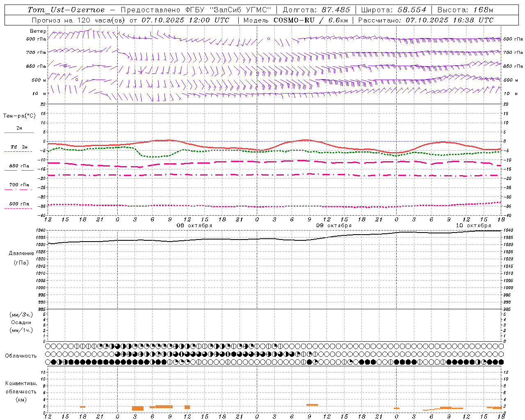525x420 pixels.
Task: Click the left 500 гПа wind level label
Action: click(36, 39)
